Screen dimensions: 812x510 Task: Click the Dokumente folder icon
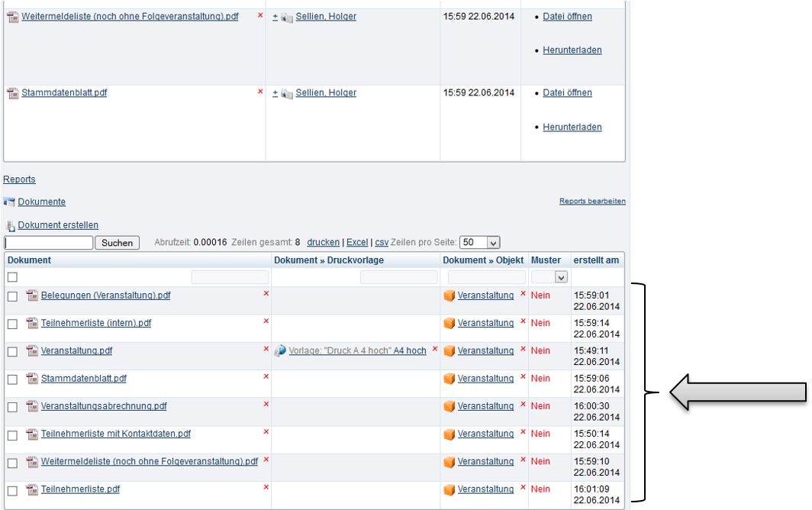click(9, 202)
